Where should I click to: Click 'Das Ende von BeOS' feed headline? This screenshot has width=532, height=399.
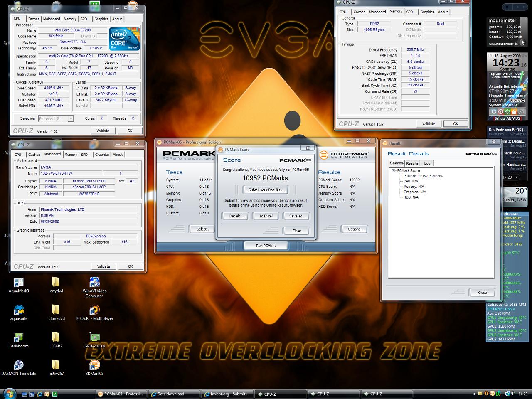click(x=507, y=130)
